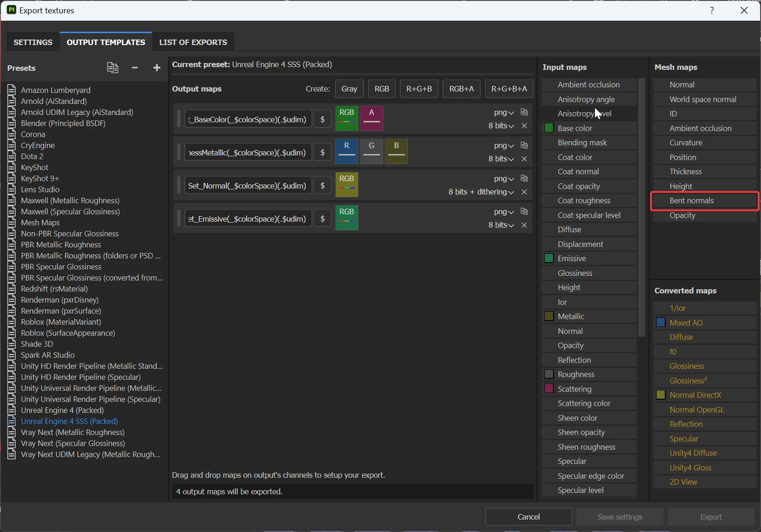Screen dimensions: 761x532
Task: Select the Scattering input map
Action: pyautogui.click(x=589, y=389)
